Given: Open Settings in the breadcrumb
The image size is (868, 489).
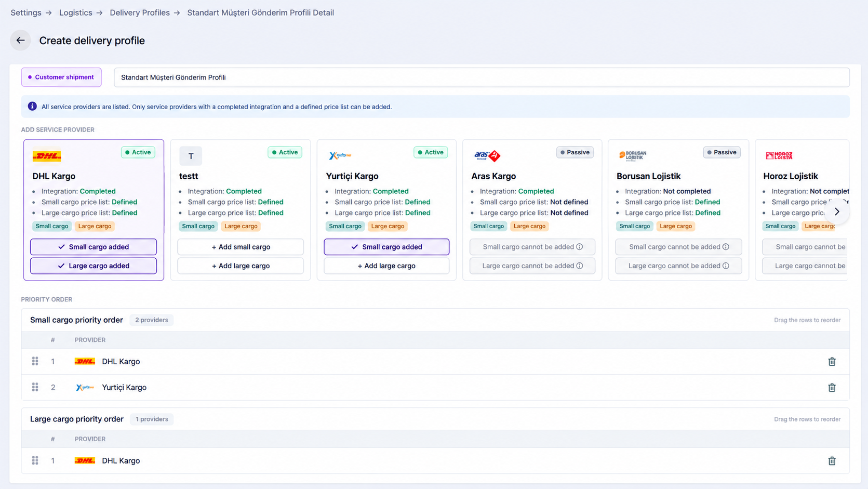Looking at the screenshot, I should [26, 12].
